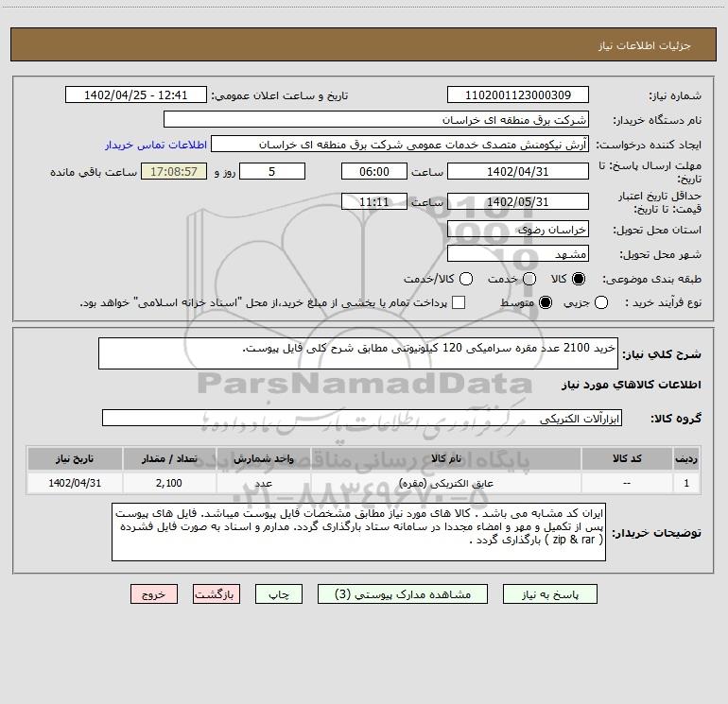Click the price validity date 1402/05/31 field

click(x=518, y=201)
